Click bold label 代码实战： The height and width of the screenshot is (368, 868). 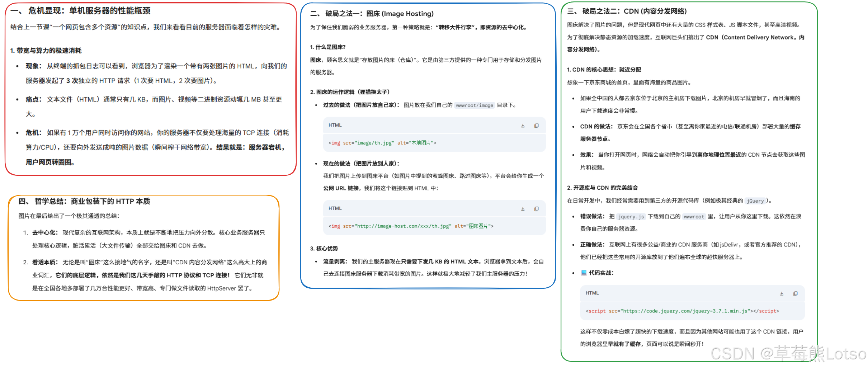coord(601,273)
